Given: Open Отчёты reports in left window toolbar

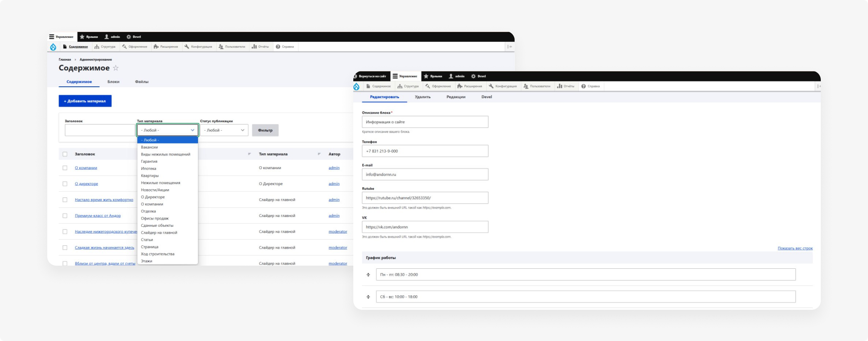Looking at the screenshot, I should tap(260, 47).
